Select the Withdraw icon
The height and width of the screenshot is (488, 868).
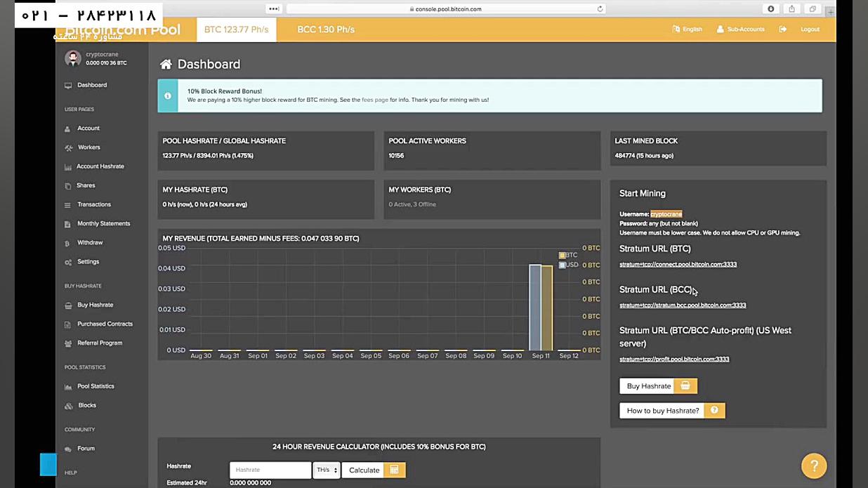(68, 243)
